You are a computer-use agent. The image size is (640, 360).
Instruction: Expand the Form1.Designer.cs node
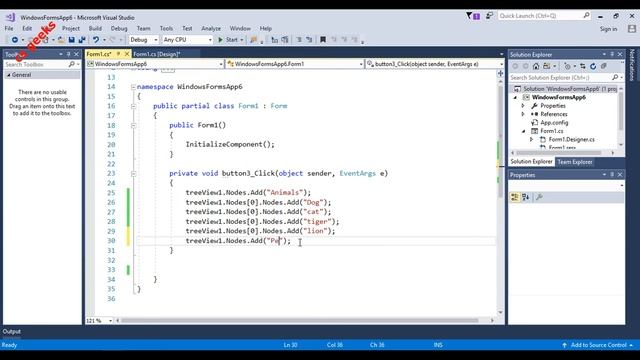click(531, 140)
